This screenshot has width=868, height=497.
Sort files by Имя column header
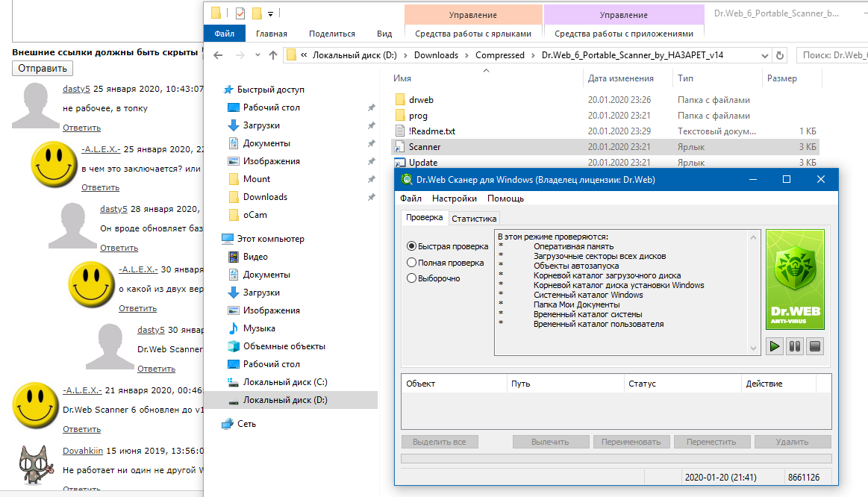[402, 78]
